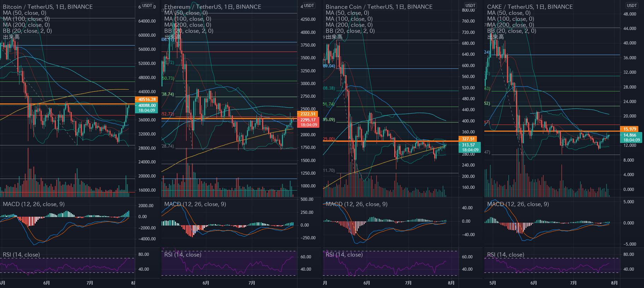This screenshot has width=644, height=288.
Task: Open USDT currency selector on Ethereum chart
Action: tap(309, 6)
